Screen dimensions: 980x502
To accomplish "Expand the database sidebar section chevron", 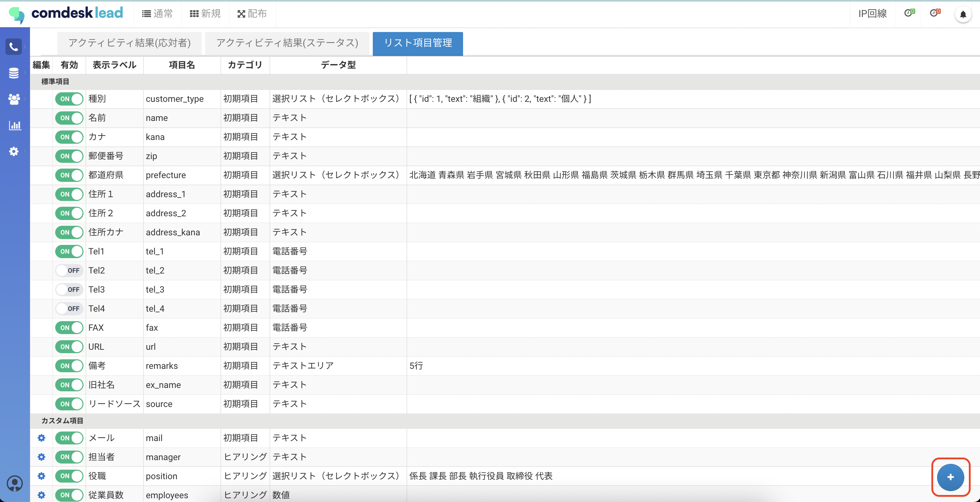I will click(x=25, y=73).
